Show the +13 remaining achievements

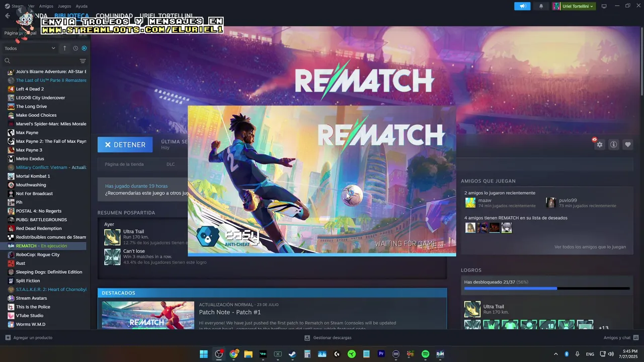click(603, 328)
